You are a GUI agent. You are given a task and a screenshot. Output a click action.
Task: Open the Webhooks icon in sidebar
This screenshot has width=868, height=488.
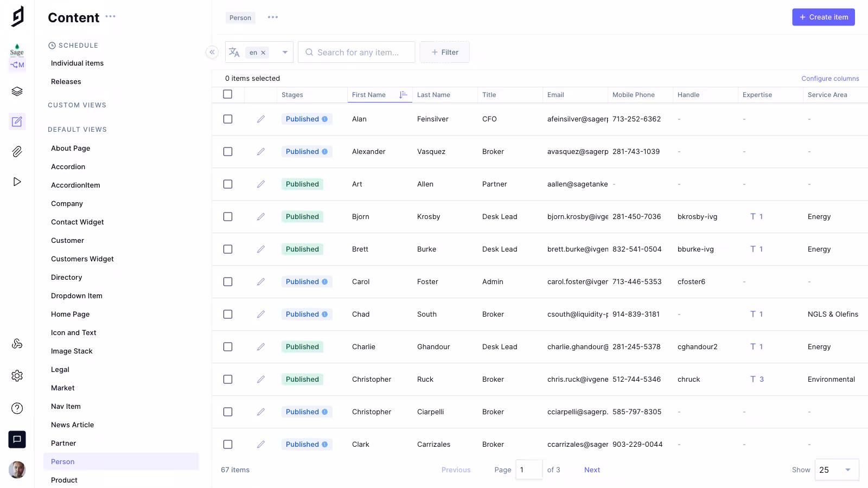click(x=17, y=344)
